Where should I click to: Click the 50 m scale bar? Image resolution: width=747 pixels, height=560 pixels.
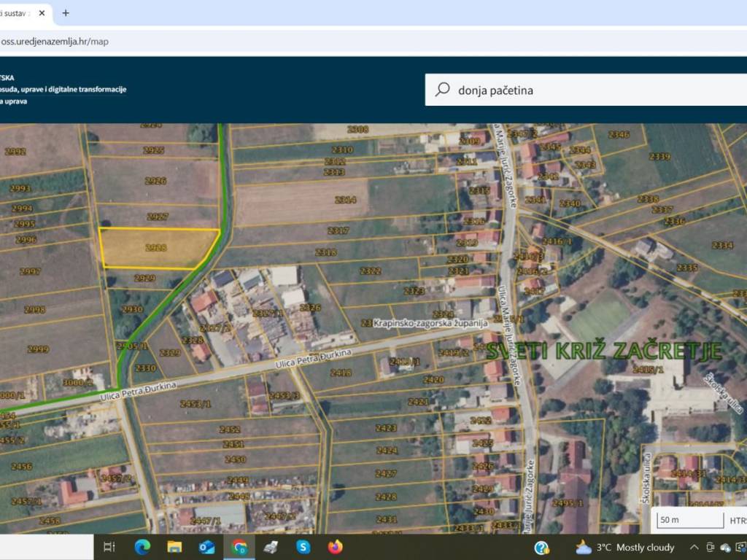click(x=689, y=520)
